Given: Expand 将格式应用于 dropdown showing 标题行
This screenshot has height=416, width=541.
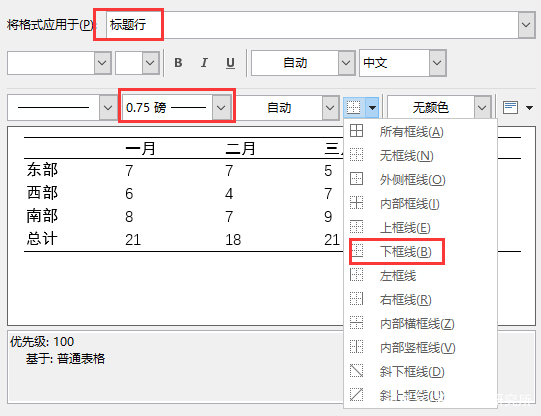Looking at the screenshot, I should tap(527, 25).
